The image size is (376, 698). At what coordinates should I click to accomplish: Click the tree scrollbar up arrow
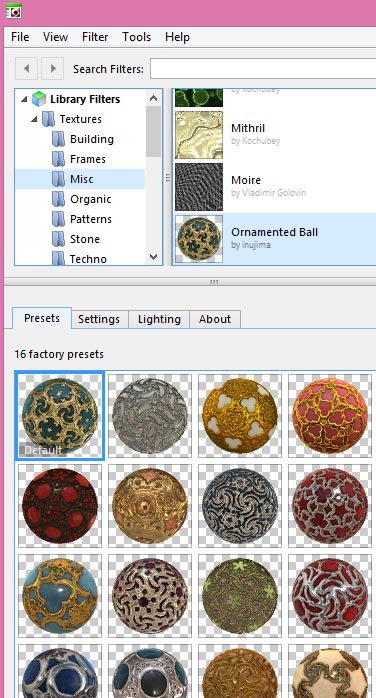tap(154, 98)
